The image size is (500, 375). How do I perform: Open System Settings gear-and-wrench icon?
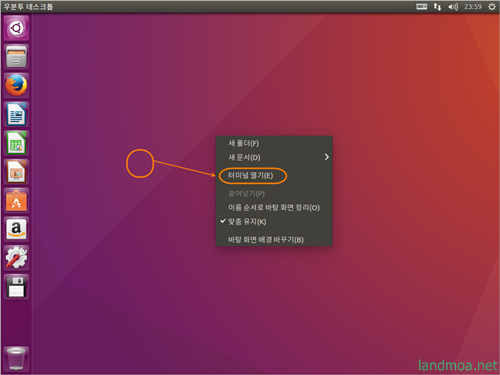pos(16,258)
